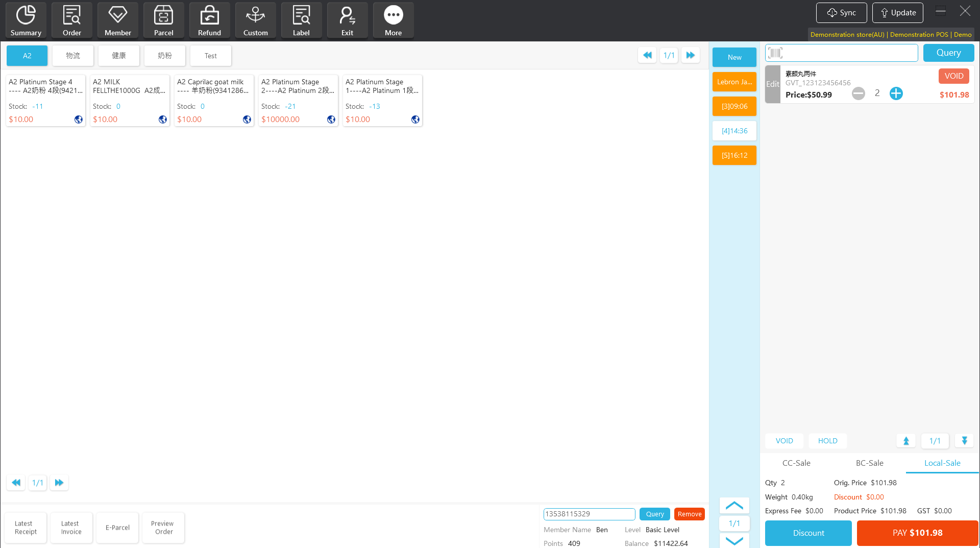Click globe icon on A2 MILK product

point(163,120)
